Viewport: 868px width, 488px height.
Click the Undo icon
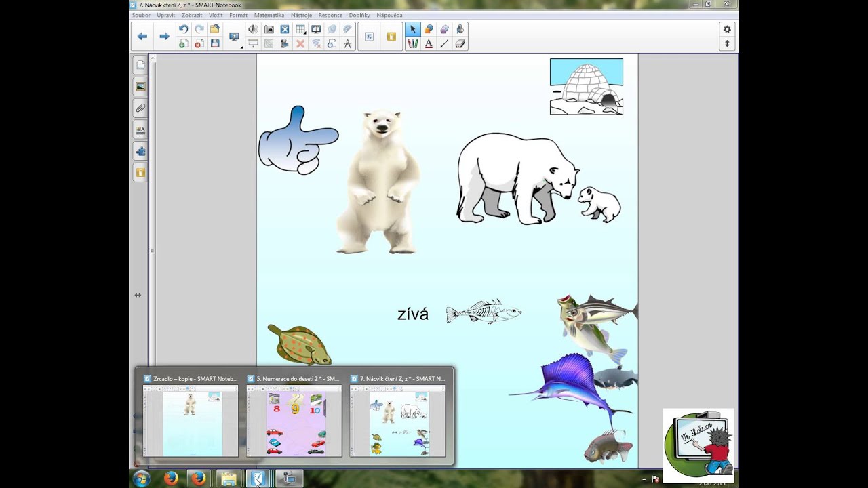pos(183,29)
